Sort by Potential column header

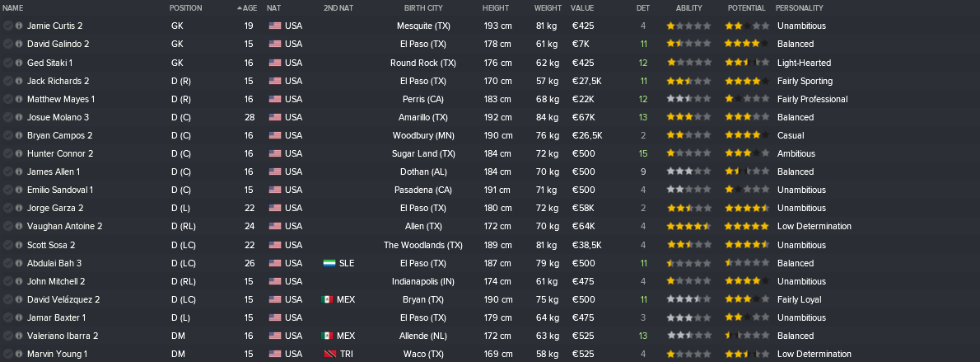tap(746, 8)
